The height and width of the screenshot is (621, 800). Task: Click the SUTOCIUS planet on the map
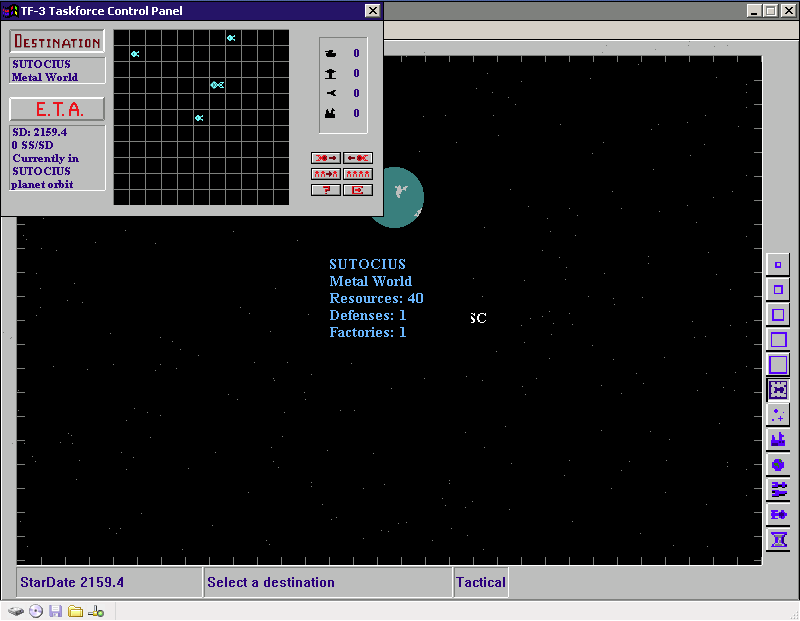click(403, 197)
